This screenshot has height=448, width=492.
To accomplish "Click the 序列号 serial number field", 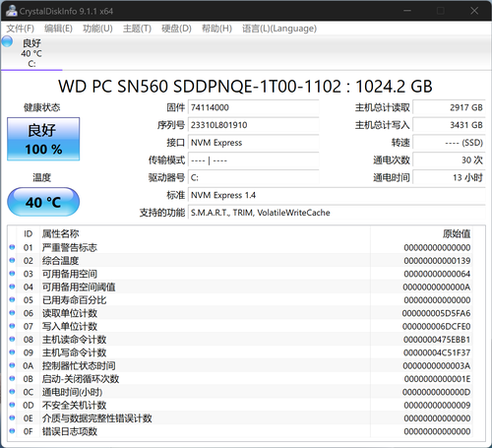I will [253, 125].
